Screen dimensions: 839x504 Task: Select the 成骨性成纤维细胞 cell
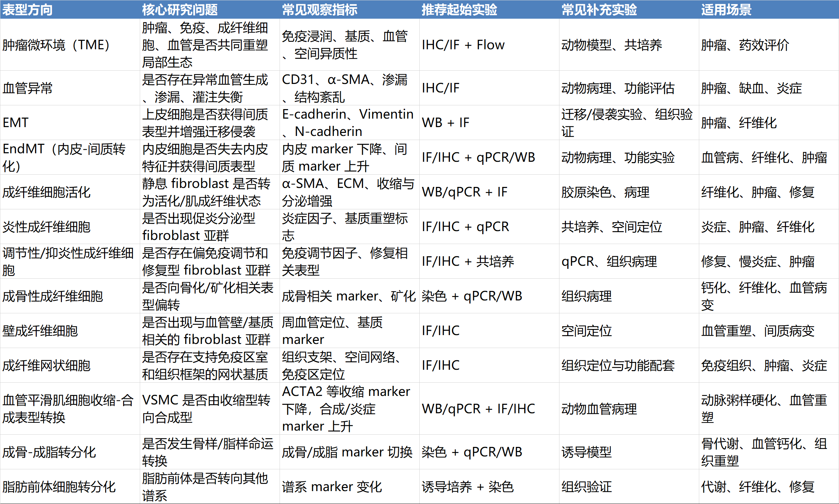[x=52, y=296]
